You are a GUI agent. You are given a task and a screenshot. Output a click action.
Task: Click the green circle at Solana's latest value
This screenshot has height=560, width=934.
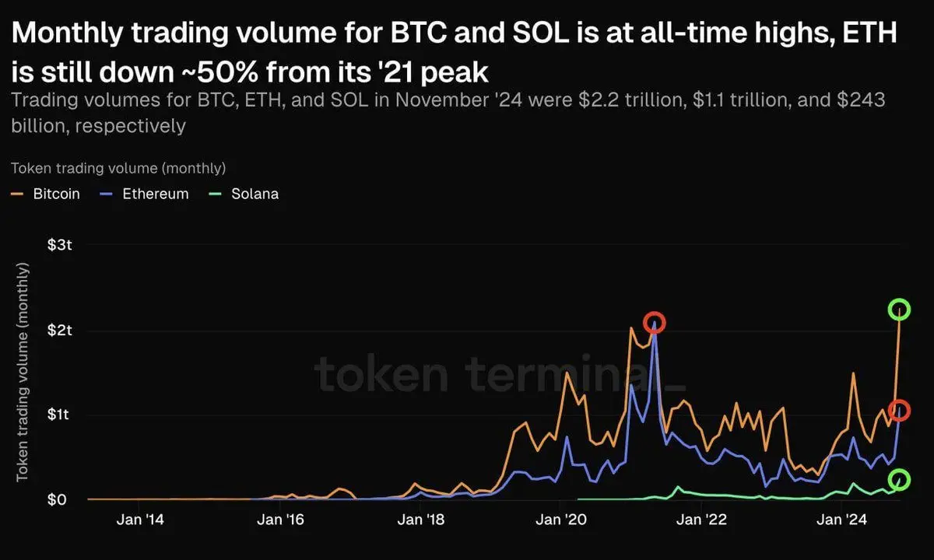900,480
